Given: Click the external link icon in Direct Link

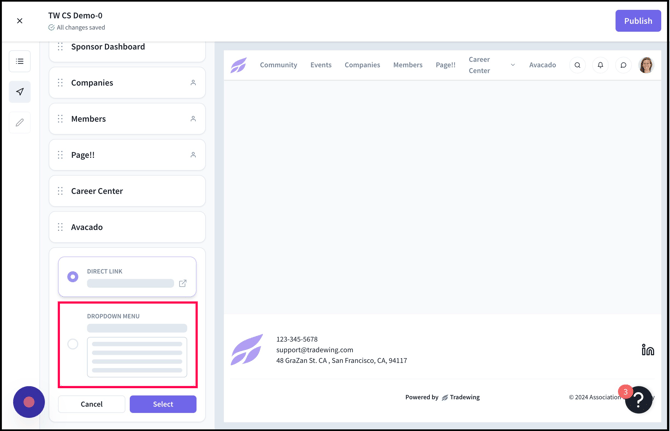Looking at the screenshot, I should (183, 283).
